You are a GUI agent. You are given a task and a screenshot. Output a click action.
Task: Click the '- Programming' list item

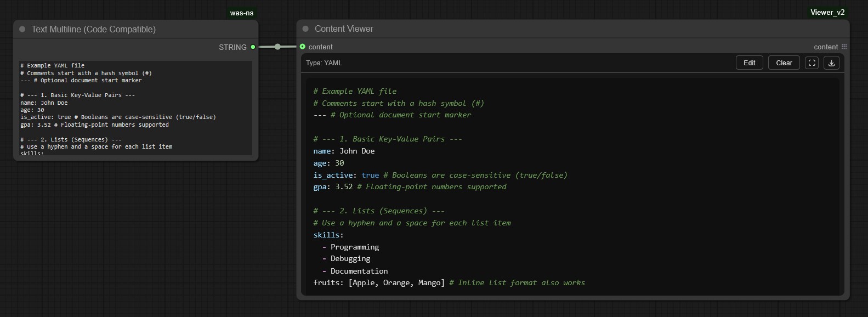pyautogui.click(x=350, y=247)
